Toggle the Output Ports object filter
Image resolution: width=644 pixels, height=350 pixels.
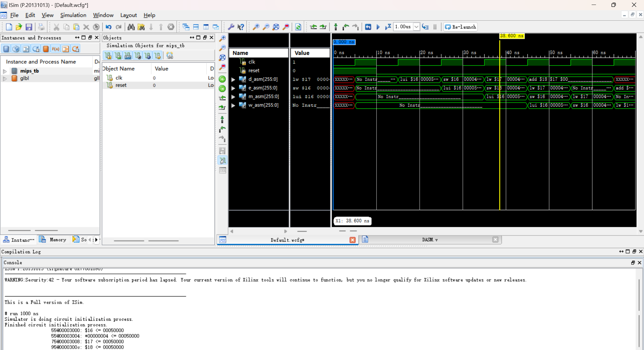pyautogui.click(x=118, y=56)
